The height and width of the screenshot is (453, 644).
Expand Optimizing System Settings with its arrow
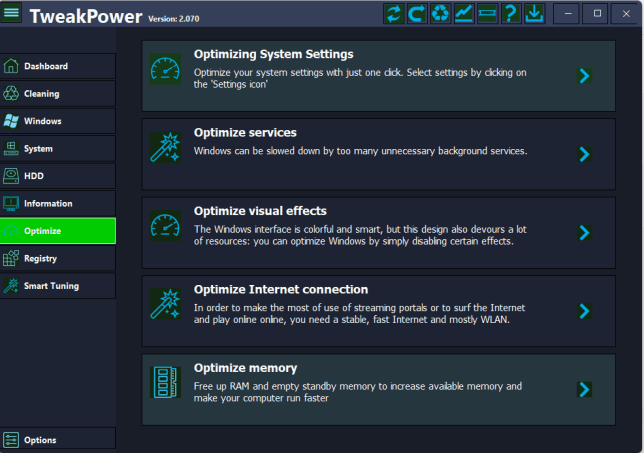[585, 76]
